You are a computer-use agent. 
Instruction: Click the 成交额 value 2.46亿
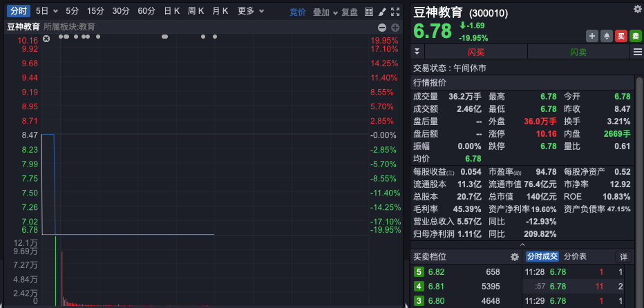(x=469, y=109)
